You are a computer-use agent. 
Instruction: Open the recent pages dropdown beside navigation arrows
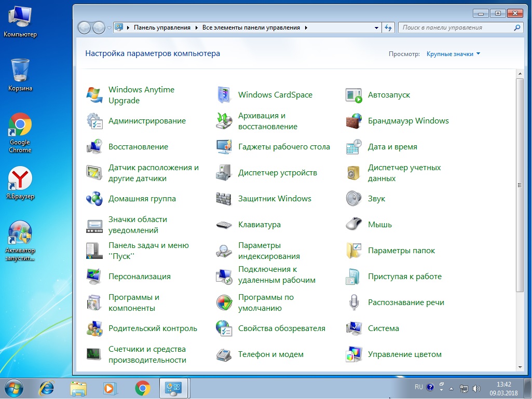[109, 27]
